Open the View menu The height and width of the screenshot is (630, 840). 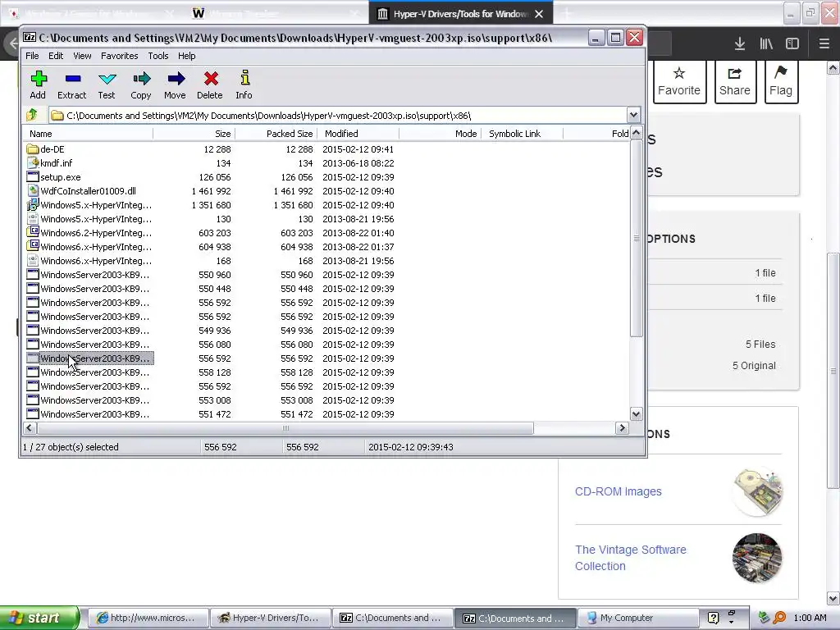(x=82, y=56)
